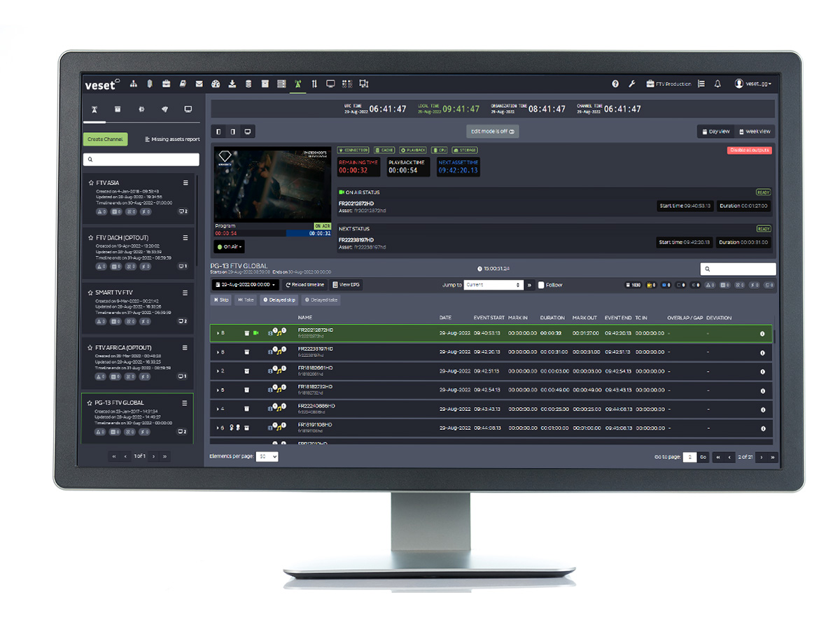Switch to the Week view tab

[754, 132]
